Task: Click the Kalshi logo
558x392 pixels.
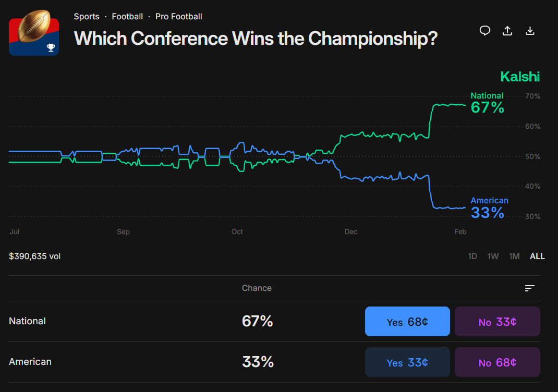Action: click(520, 77)
